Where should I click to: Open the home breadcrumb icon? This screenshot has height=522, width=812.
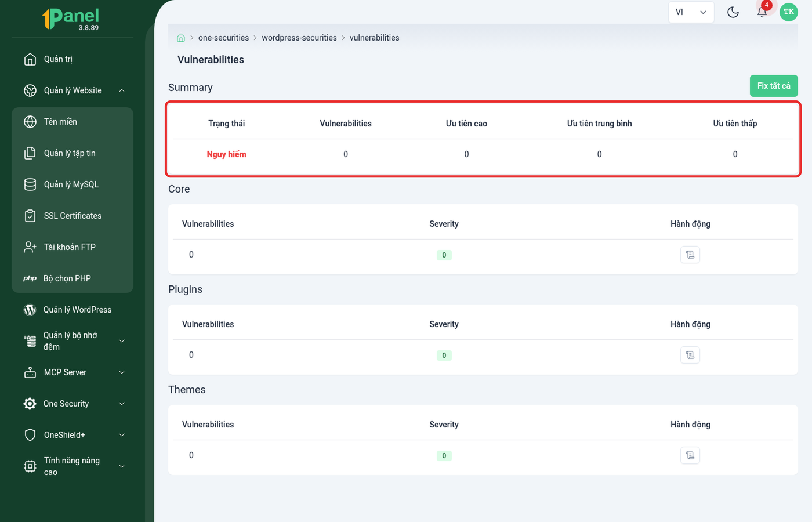181,38
